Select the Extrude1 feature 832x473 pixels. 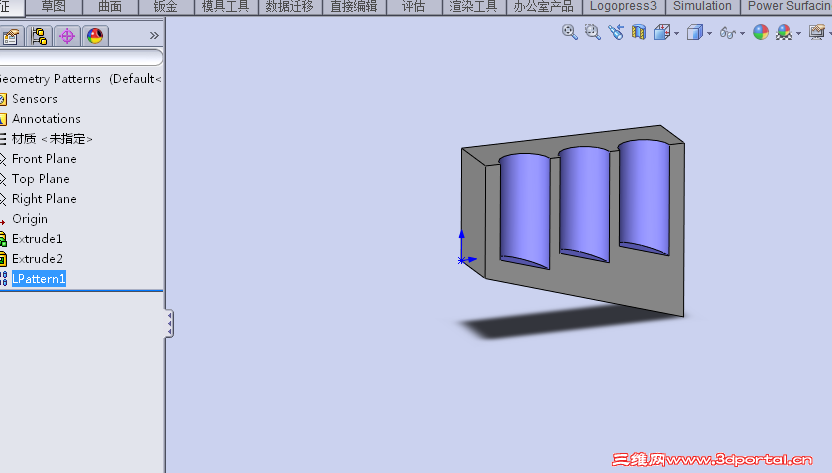pyautogui.click(x=37, y=239)
